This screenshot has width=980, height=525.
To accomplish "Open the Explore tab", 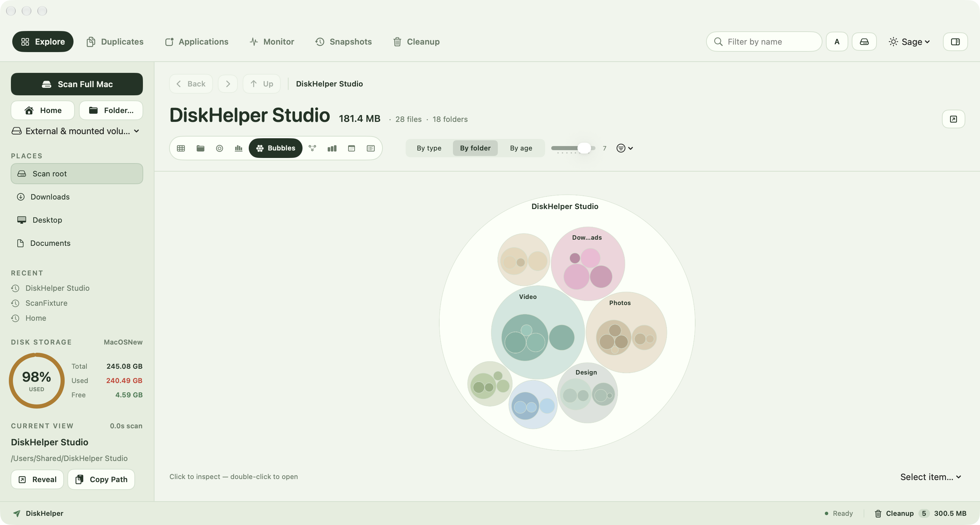I will (x=43, y=42).
